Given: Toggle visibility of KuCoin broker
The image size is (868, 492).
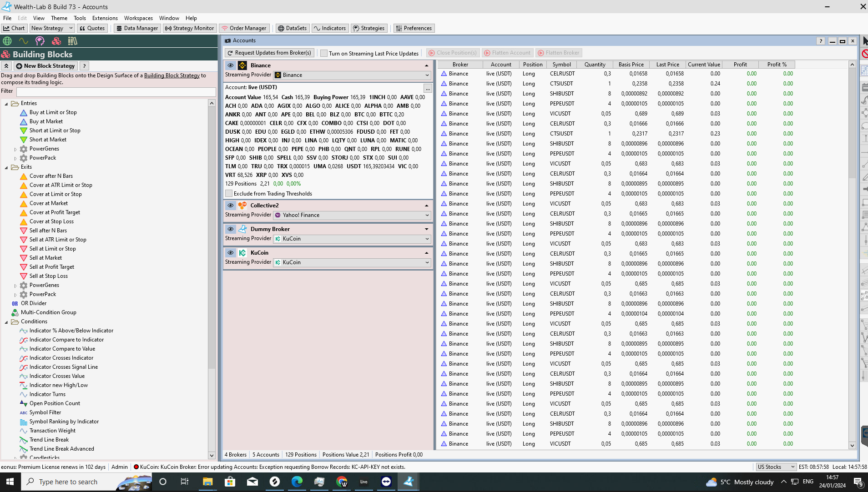Looking at the screenshot, I should coord(231,253).
